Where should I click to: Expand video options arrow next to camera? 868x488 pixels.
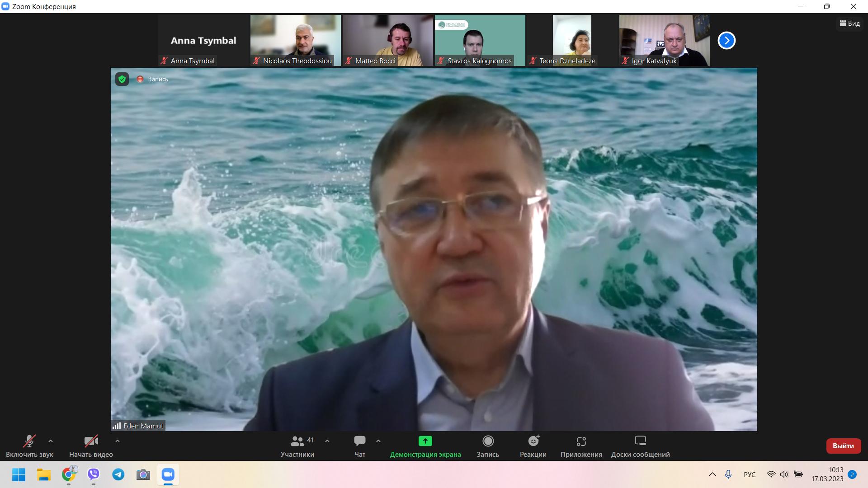tap(118, 441)
